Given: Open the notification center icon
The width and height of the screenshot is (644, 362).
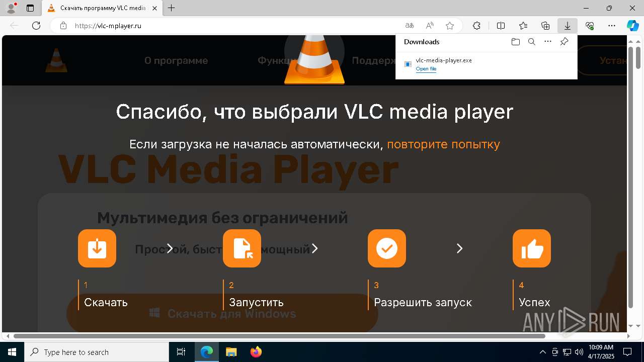Looking at the screenshot, I should pos(628,352).
